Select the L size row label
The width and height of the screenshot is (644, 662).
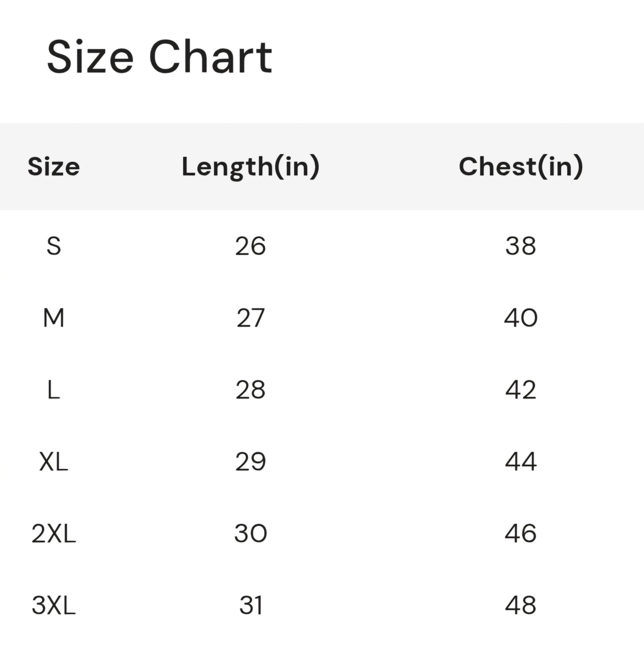(54, 390)
